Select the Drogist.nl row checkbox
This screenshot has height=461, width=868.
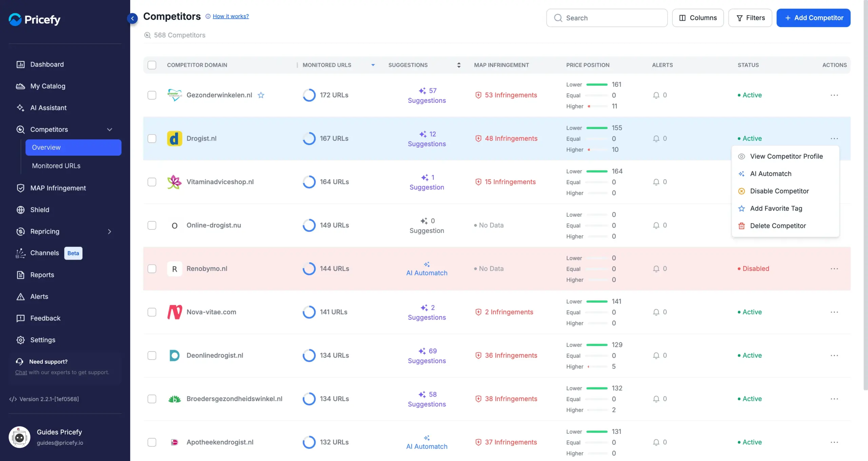pos(152,139)
